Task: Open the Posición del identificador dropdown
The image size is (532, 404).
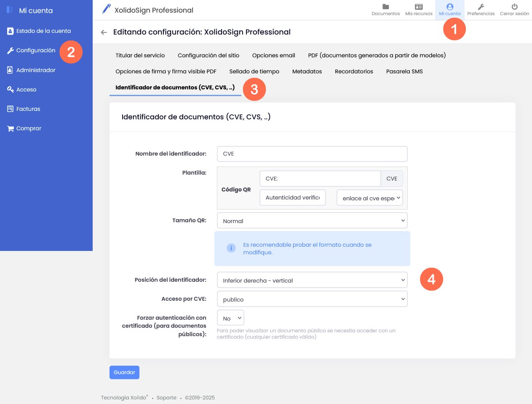Action: pyautogui.click(x=312, y=280)
